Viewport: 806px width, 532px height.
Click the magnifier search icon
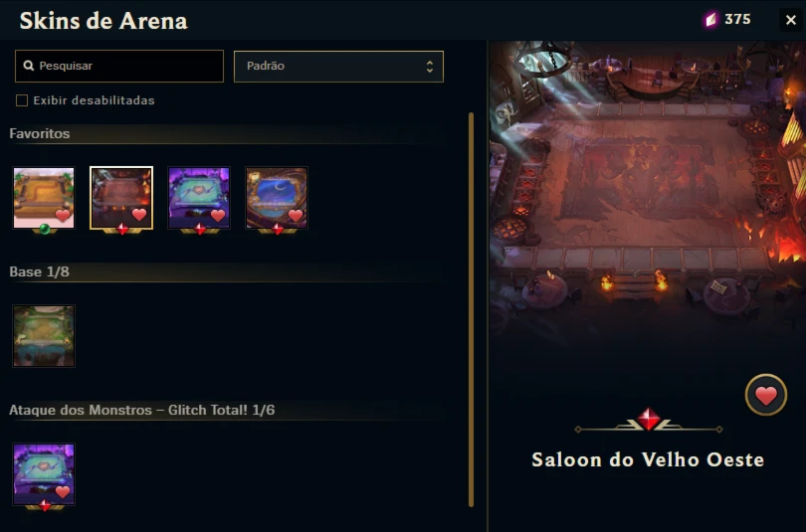pyautogui.click(x=29, y=66)
